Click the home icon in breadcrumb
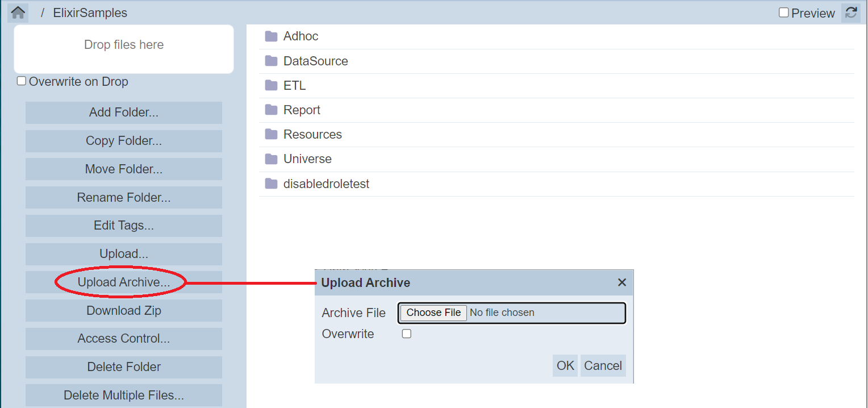This screenshot has height=408, width=868. 18,13
